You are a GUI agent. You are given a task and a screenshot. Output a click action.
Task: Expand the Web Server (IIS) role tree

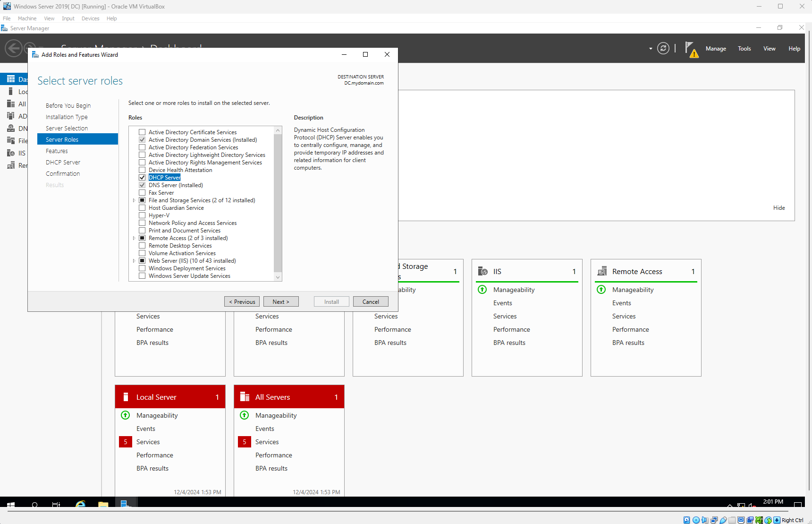(134, 261)
